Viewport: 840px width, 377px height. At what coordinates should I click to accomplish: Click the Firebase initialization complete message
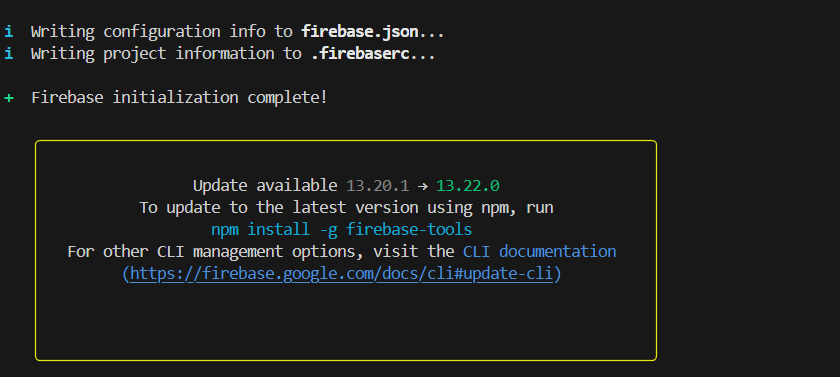pyautogui.click(x=179, y=99)
